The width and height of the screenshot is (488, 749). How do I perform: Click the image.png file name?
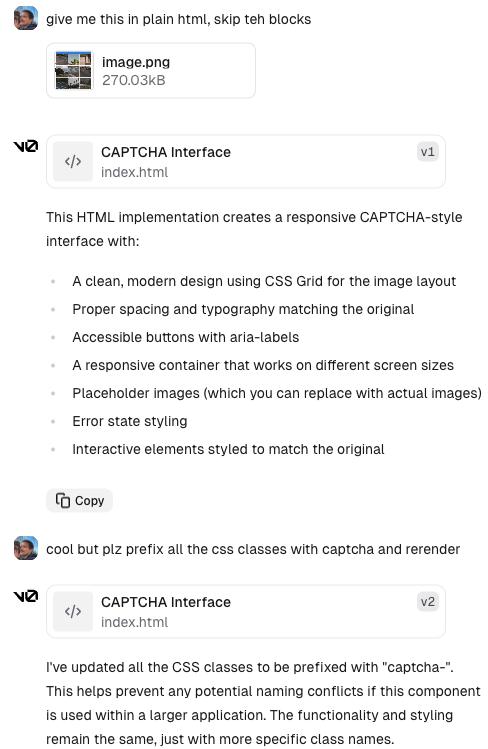coord(136,62)
